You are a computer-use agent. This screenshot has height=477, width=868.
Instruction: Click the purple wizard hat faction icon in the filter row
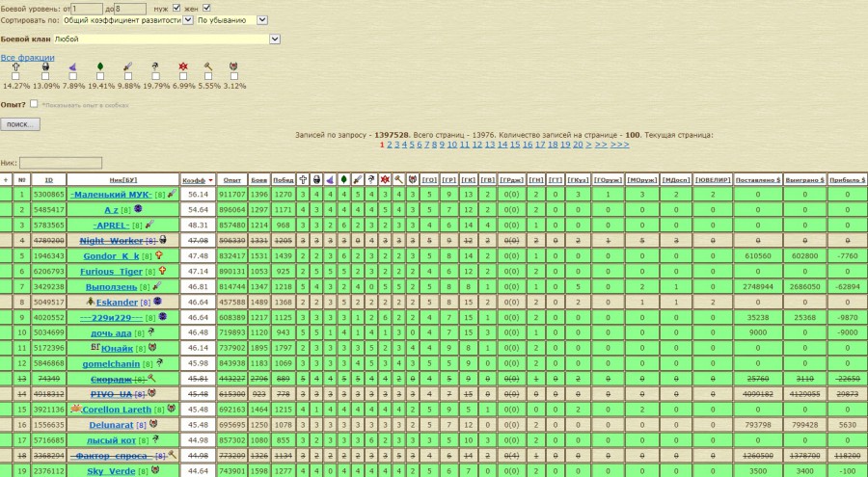[71, 66]
